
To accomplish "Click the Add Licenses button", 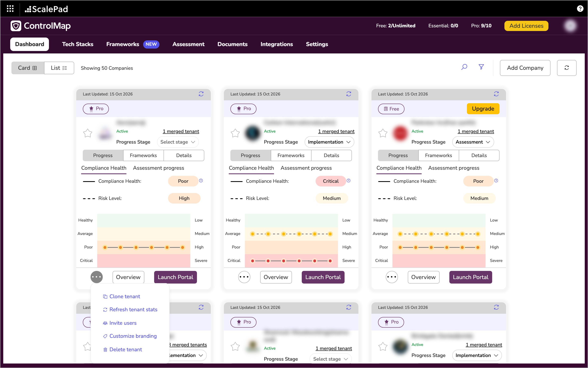I will point(526,26).
